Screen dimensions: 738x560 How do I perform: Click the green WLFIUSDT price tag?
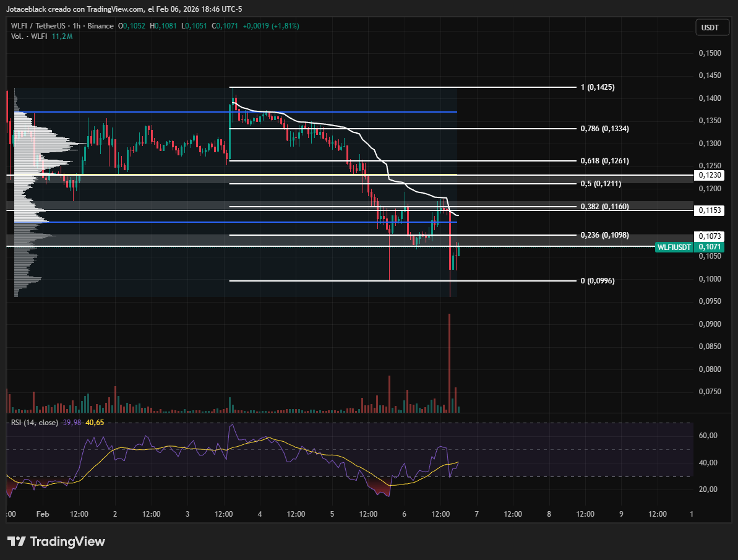click(x=674, y=248)
